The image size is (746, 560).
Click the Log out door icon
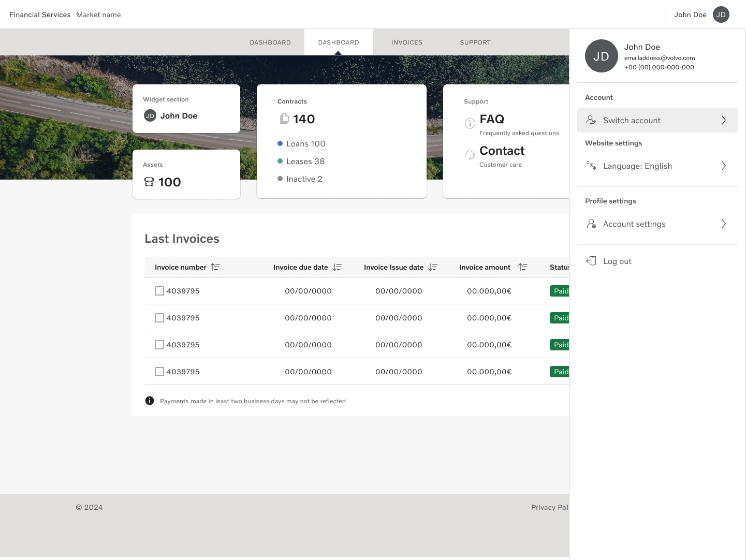click(x=591, y=261)
